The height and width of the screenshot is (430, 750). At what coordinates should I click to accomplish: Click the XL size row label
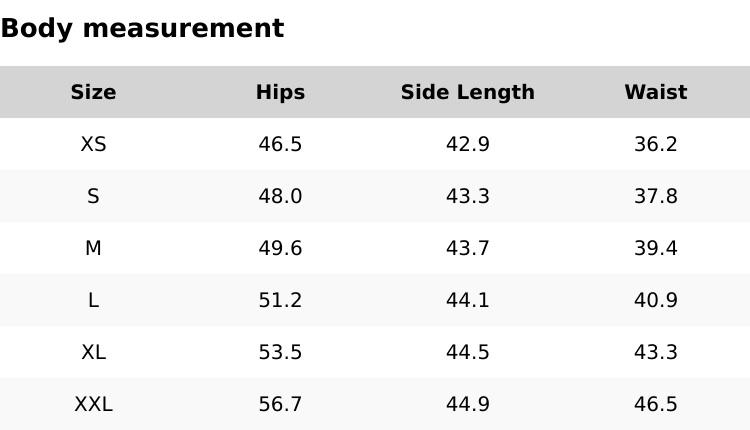coord(93,352)
